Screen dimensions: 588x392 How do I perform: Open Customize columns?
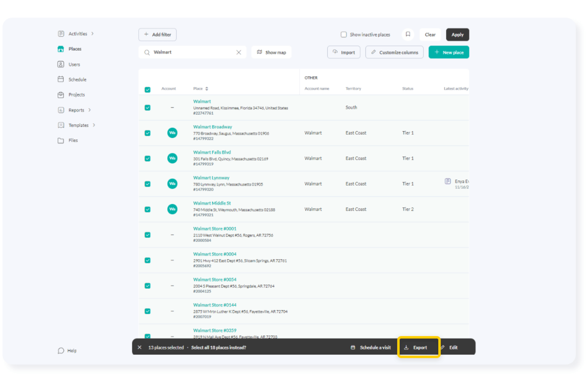(x=395, y=52)
